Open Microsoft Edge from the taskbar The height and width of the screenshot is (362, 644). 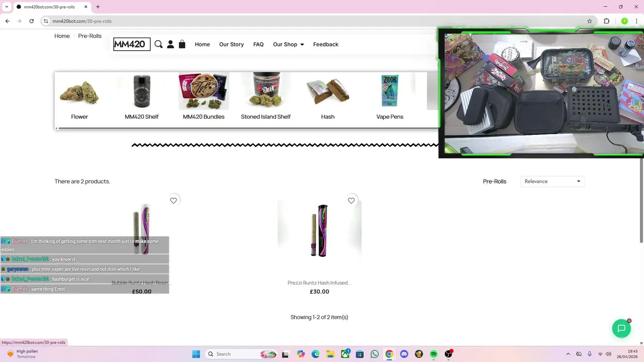coord(315,354)
